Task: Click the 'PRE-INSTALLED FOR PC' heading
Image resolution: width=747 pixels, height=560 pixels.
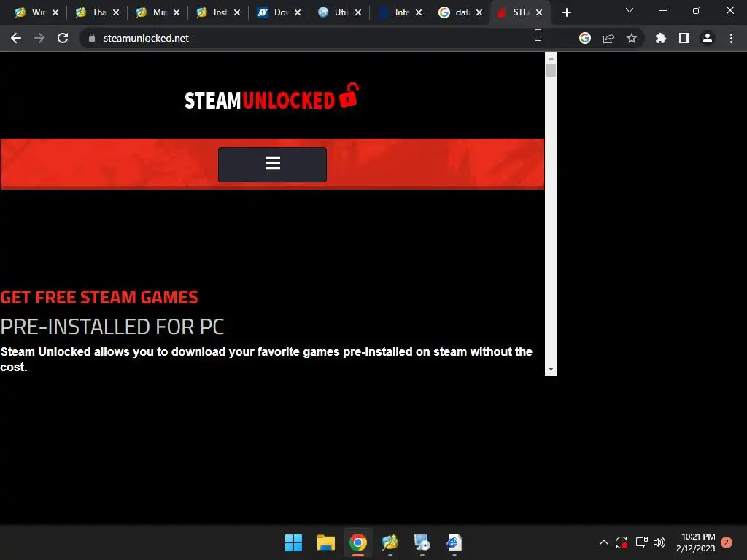Action: pyautogui.click(x=112, y=327)
